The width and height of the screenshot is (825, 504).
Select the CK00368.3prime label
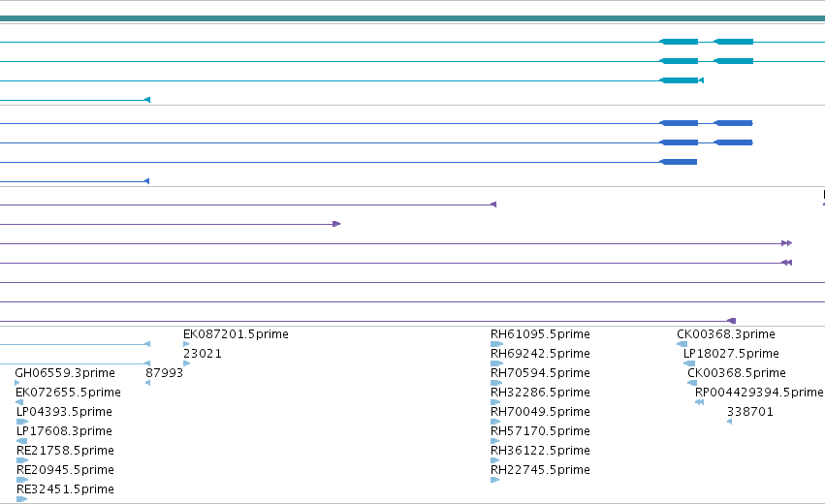726,334
